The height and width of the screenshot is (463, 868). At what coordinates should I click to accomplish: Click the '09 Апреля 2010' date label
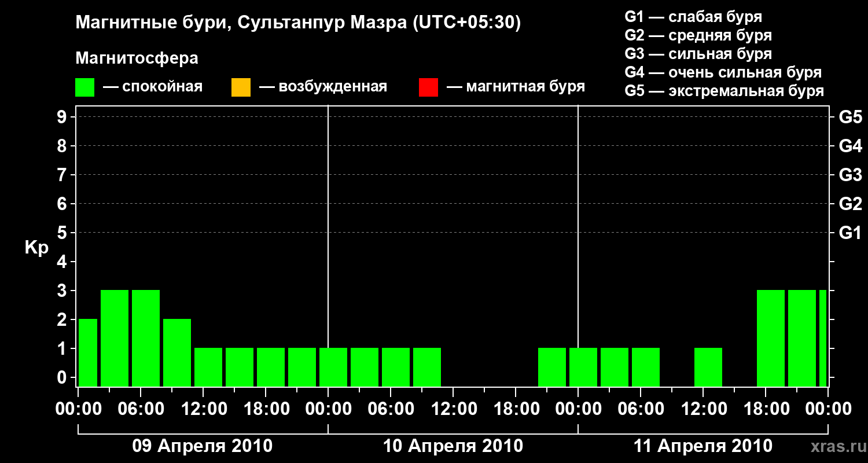coord(203,446)
